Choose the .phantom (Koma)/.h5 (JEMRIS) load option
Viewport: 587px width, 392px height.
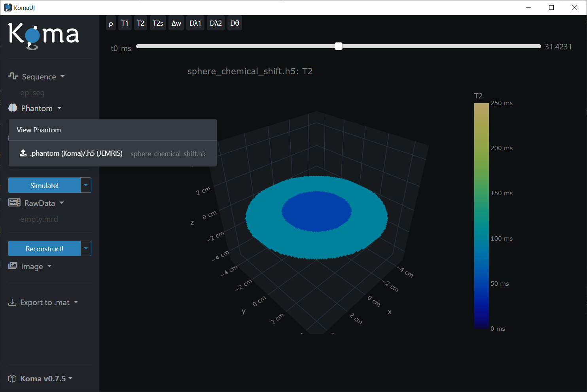(x=76, y=153)
